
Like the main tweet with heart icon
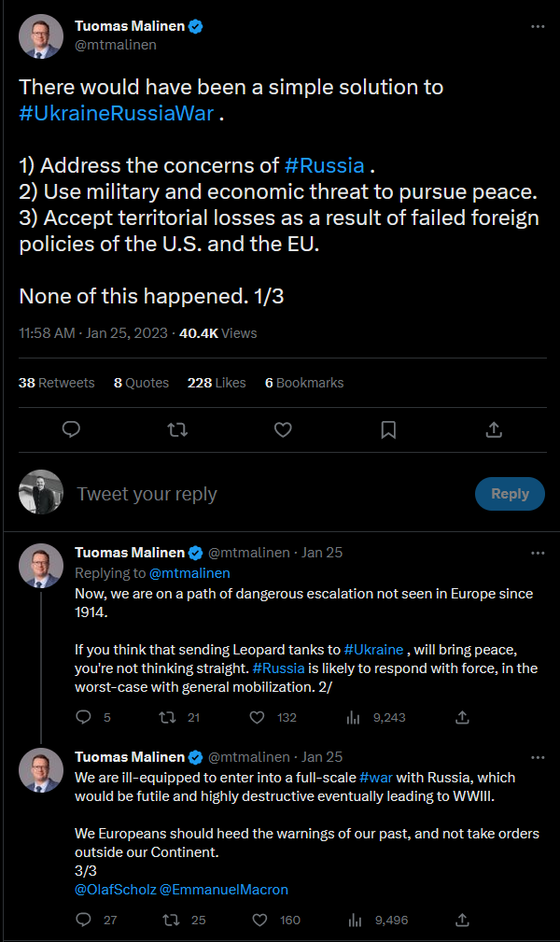click(283, 429)
